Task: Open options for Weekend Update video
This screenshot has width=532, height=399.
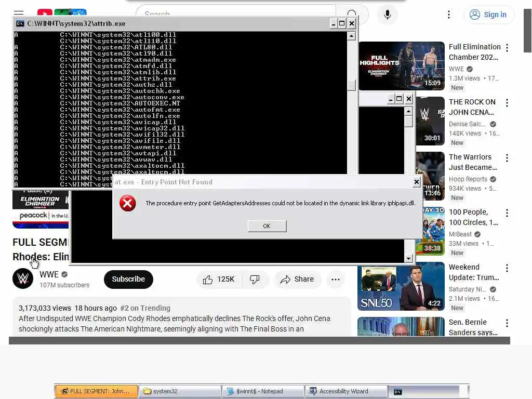Action: click(507, 268)
